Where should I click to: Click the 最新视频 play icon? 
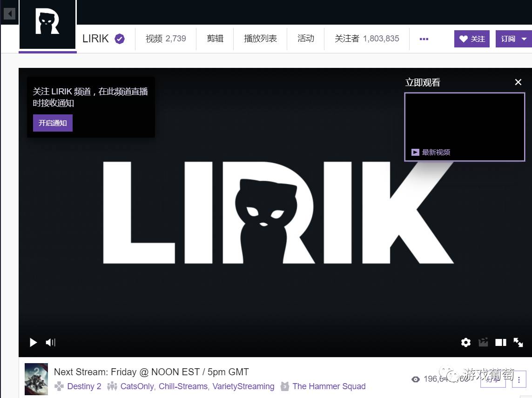tap(415, 152)
